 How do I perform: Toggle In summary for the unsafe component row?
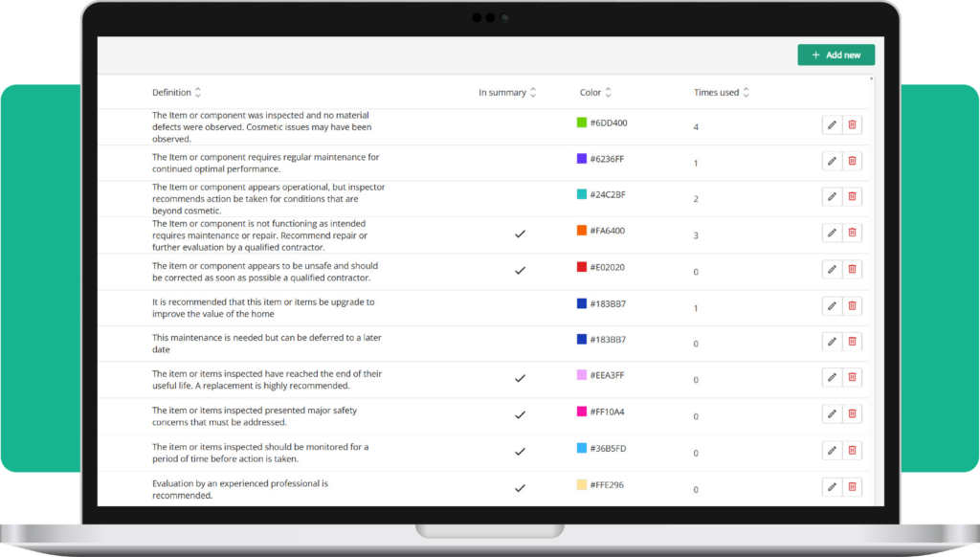pyautogui.click(x=521, y=270)
